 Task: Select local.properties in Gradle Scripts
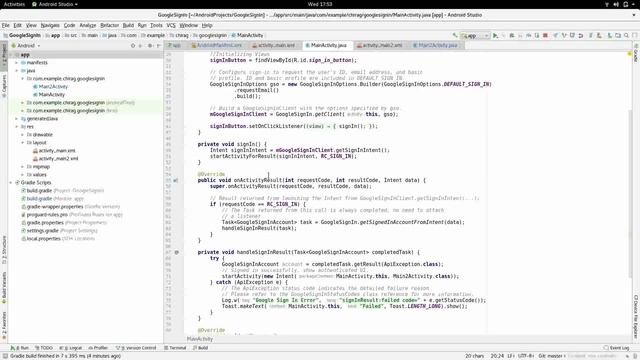[x=43, y=238]
